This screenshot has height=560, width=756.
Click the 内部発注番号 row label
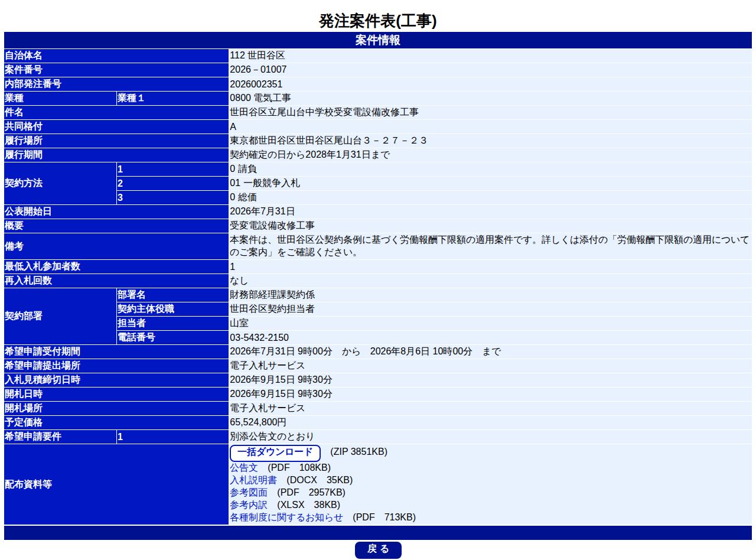tap(116, 84)
